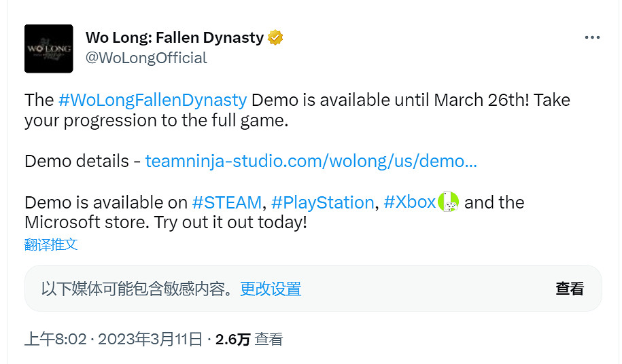This screenshot has height=364, width=622.
Task: Click the "Demo details" text
Action: 76,162
